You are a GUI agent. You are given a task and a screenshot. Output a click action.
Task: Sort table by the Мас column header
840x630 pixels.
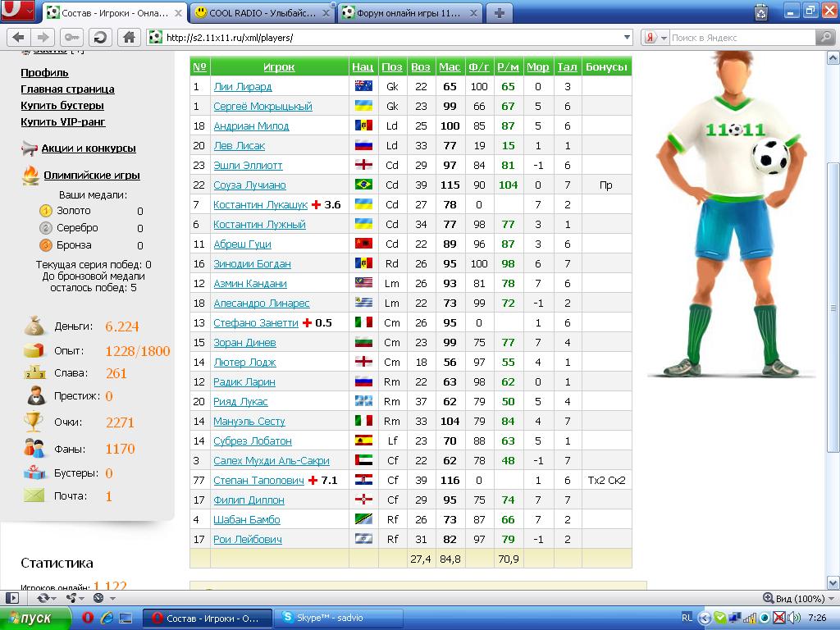click(449, 67)
